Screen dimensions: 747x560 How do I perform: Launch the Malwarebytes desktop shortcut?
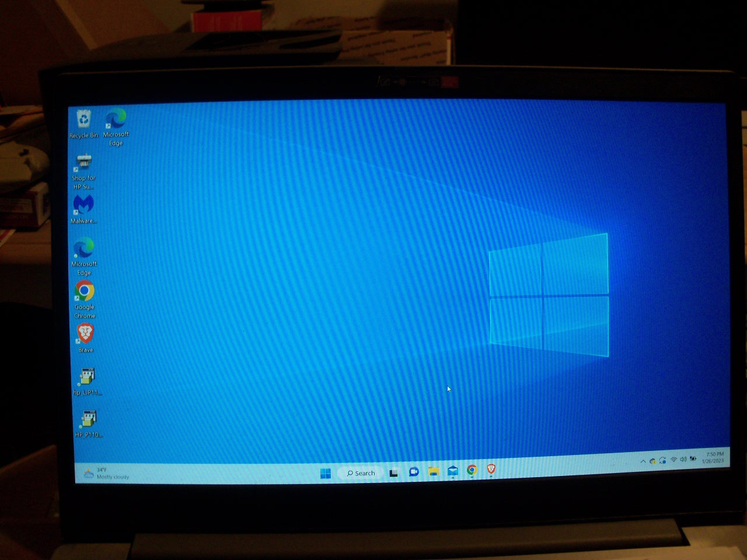pyautogui.click(x=83, y=209)
